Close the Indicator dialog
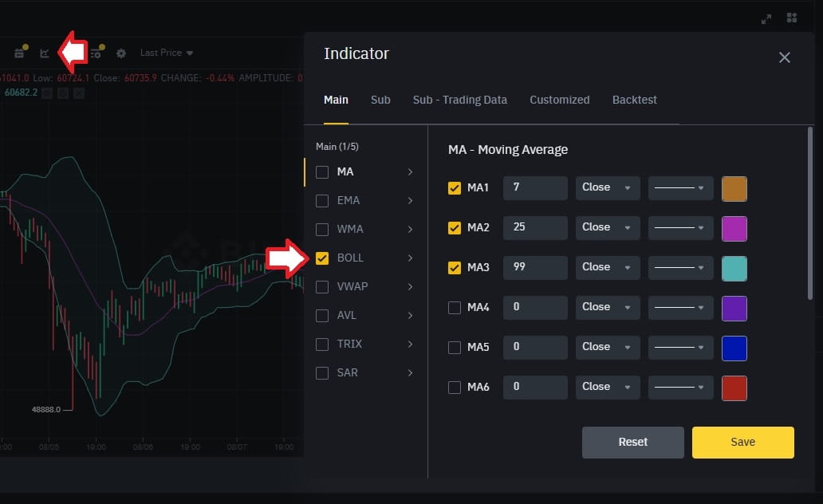 coord(785,57)
